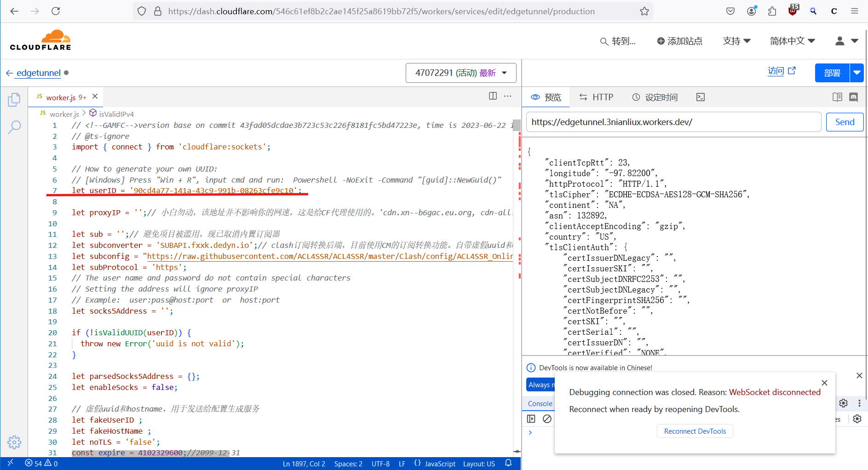Open the 访问 visit link
The width and height of the screenshot is (868, 470).
click(x=782, y=71)
